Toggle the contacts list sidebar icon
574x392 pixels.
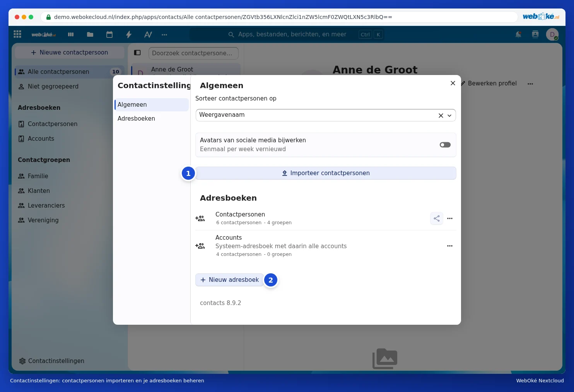[137, 53]
